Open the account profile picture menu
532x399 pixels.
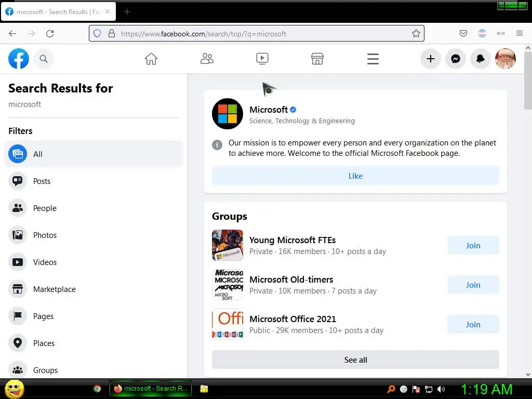[505, 59]
